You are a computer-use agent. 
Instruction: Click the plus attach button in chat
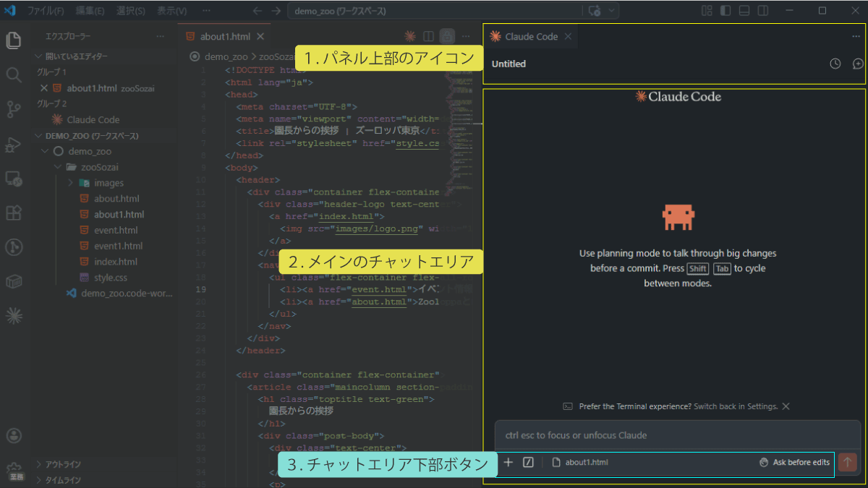point(508,463)
